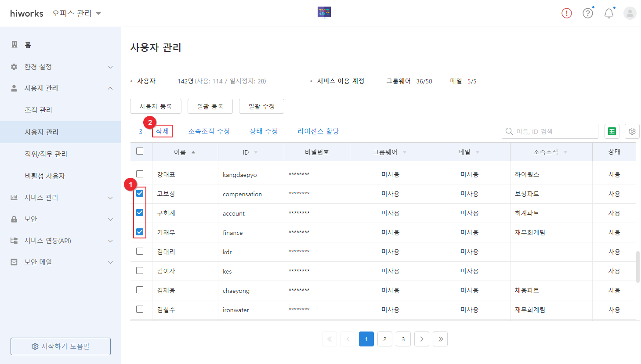This screenshot has width=641, height=364.
Task: Select 비활성 사용자 menu item
Action: click(x=45, y=176)
